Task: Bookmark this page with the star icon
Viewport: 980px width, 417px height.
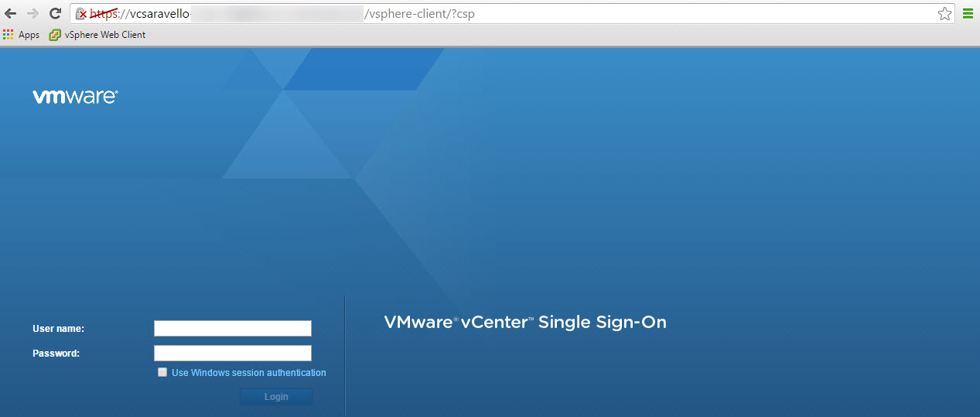Action: [944, 14]
